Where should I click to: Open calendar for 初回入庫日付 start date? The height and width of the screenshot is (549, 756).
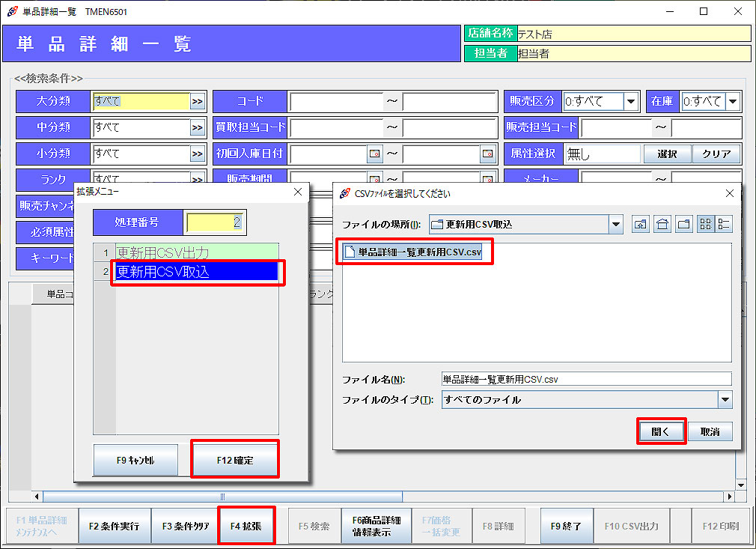click(375, 154)
